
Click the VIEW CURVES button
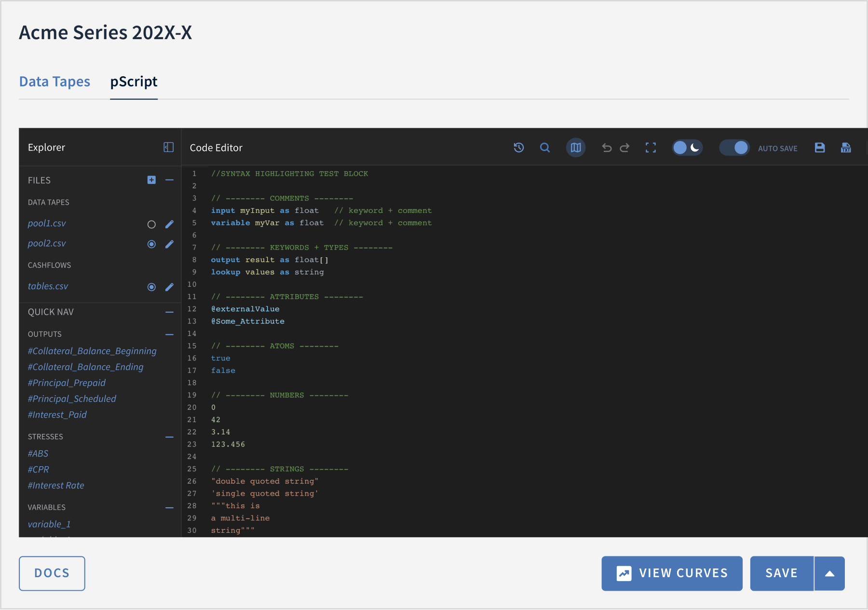[x=672, y=573]
